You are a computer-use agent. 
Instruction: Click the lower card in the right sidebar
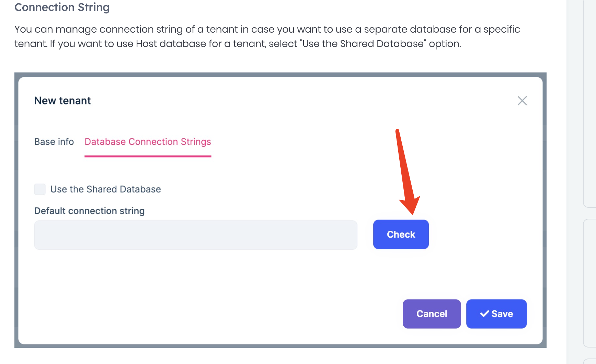(x=589, y=282)
